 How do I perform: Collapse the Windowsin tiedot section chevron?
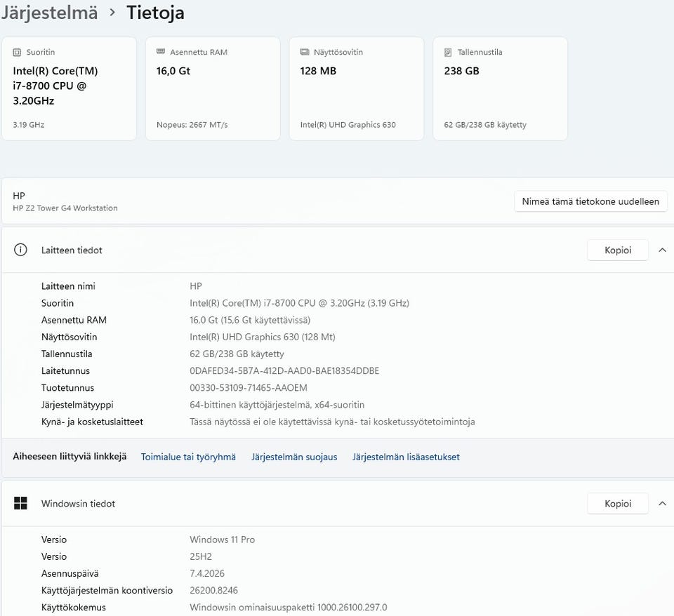(x=662, y=503)
